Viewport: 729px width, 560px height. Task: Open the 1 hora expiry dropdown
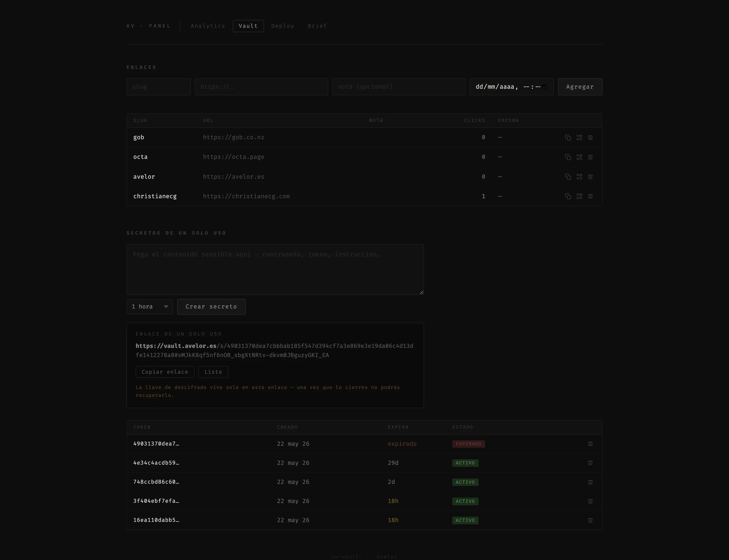[x=150, y=307]
